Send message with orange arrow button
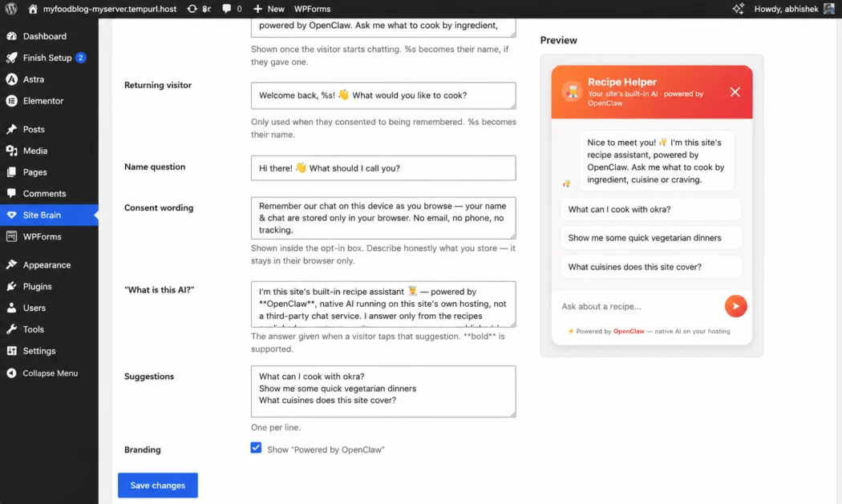The height and width of the screenshot is (504, 842). pyautogui.click(x=735, y=306)
